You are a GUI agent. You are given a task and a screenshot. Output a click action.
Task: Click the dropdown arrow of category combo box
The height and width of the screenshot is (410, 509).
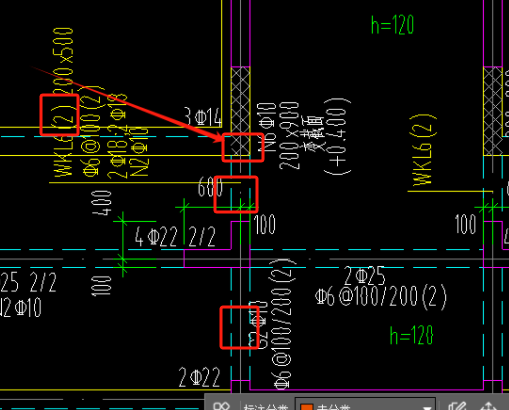[427, 407]
